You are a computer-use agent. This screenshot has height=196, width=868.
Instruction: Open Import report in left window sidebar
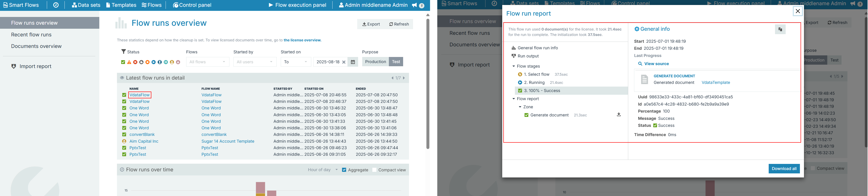click(31, 66)
